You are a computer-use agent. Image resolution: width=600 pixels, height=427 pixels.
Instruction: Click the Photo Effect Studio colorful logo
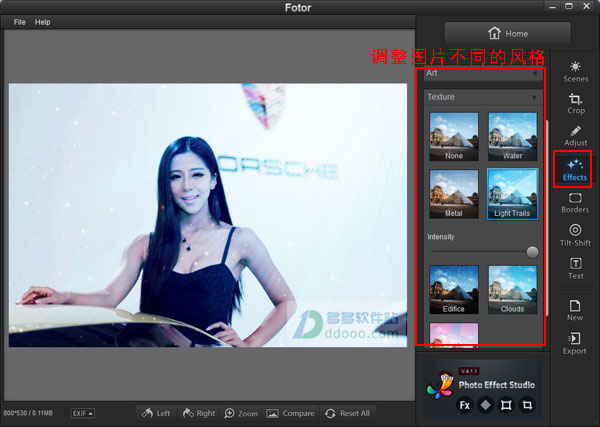click(440, 386)
